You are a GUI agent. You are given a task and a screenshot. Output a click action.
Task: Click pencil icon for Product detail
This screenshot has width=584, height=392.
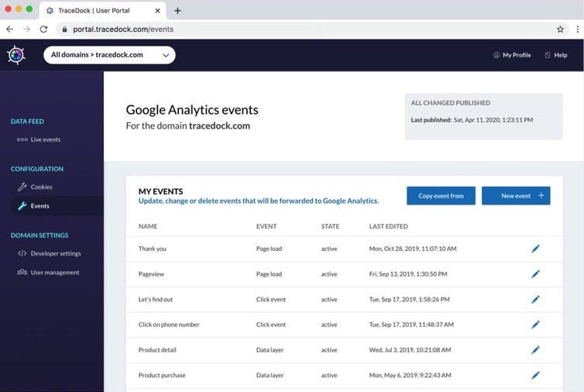point(535,350)
